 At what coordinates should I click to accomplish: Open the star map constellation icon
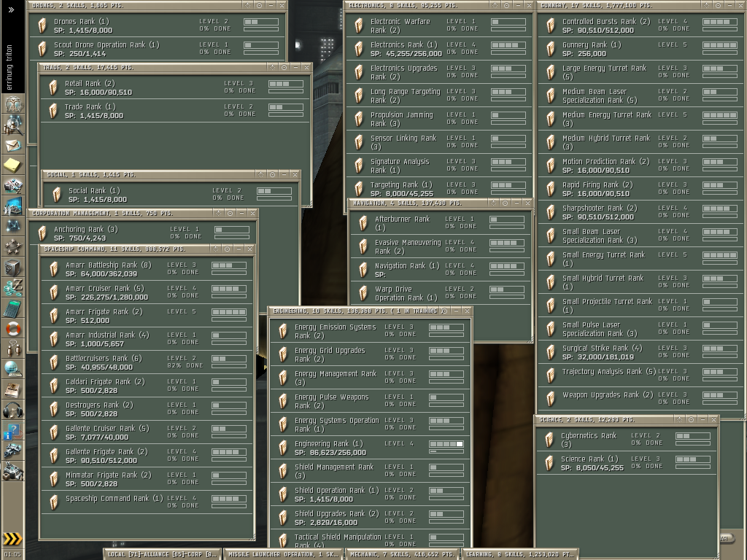coord(13,226)
